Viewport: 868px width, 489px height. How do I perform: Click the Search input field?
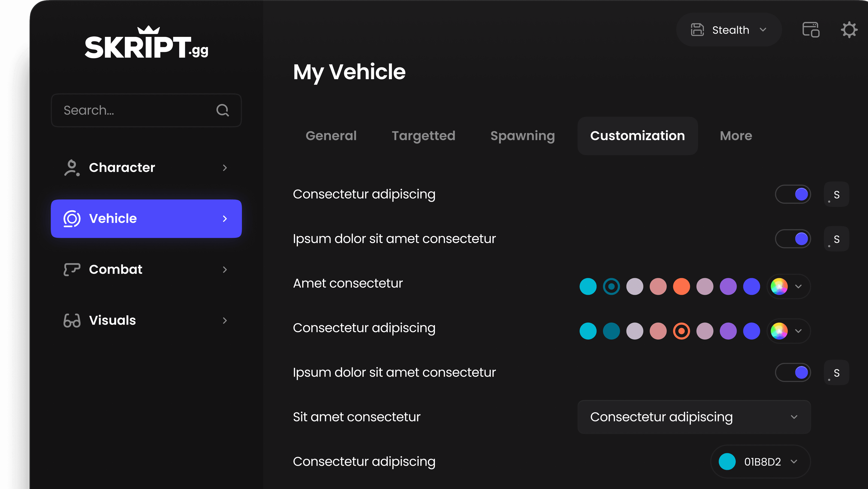pos(135,110)
